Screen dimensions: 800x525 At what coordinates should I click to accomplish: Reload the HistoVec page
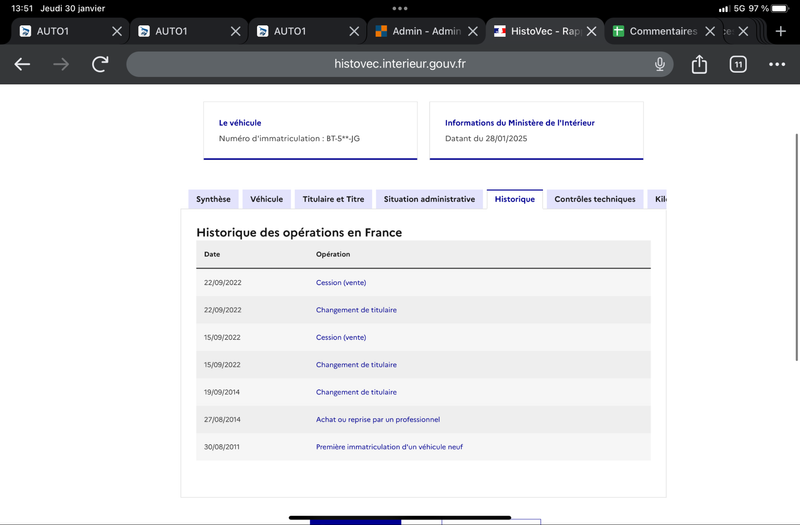100,64
